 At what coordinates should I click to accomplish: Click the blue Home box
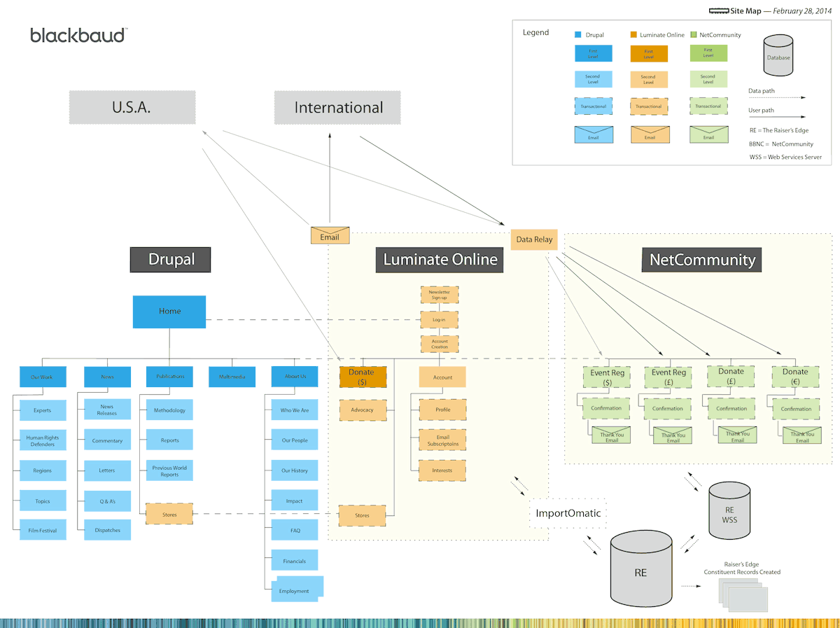pyautogui.click(x=169, y=312)
